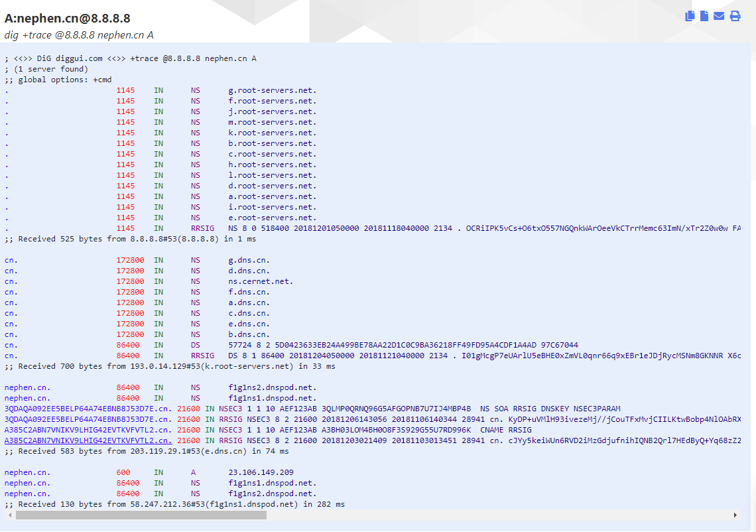Screen dimensions: 756x532
Task: Click TTL 600 on the A record
Action: click(x=123, y=472)
